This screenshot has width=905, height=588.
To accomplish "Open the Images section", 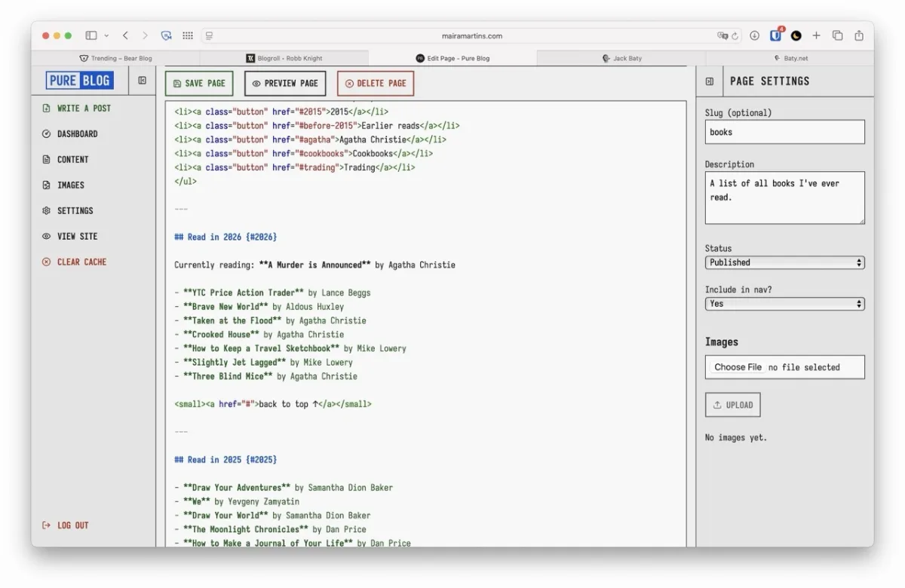I will click(71, 185).
